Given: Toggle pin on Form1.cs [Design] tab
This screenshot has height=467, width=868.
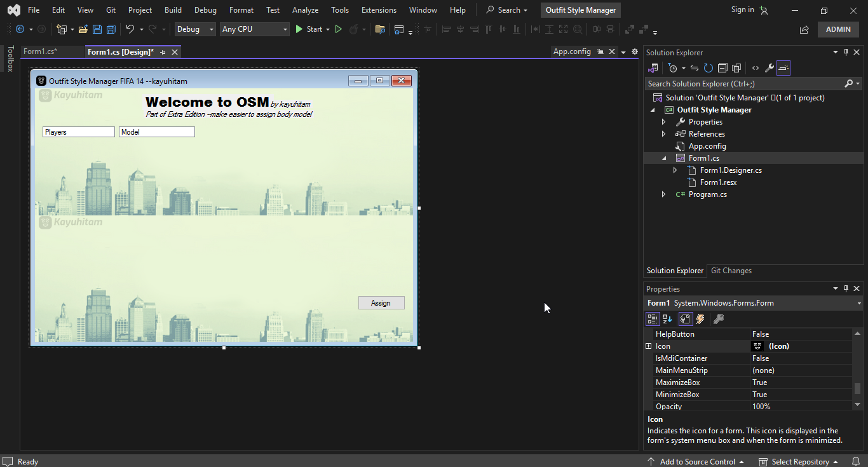Looking at the screenshot, I should [x=163, y=52].
